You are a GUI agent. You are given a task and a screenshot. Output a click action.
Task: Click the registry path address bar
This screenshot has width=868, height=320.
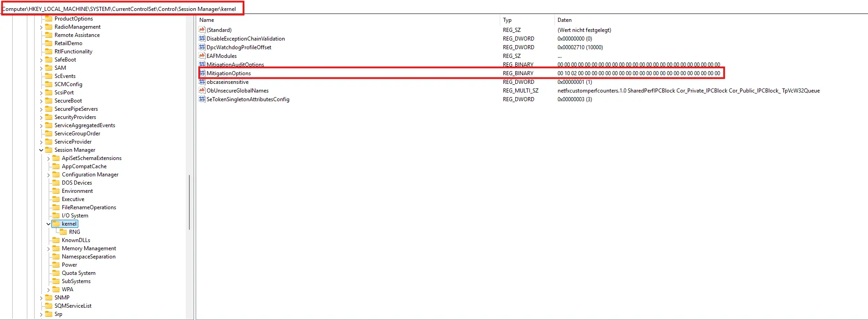pyautogui.click(x=122, y=9)
